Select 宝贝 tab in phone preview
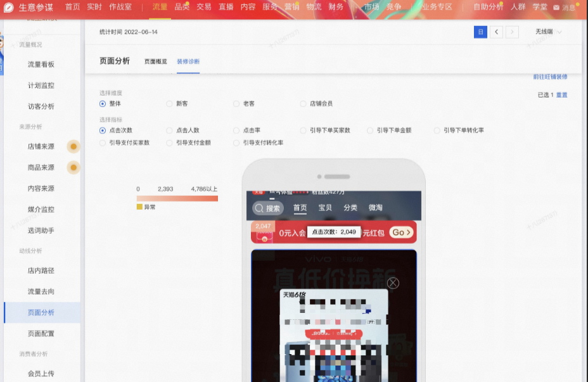This screenshot has width=588, height=382. [x=325, y=208]
